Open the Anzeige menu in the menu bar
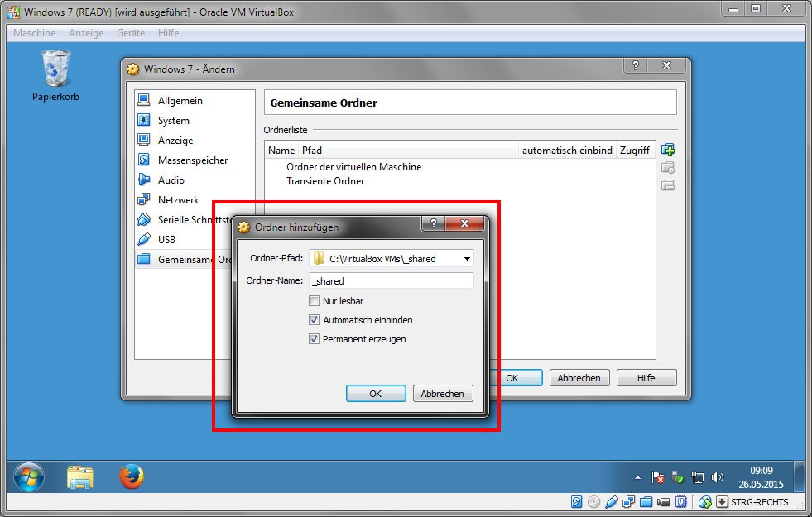The height and width of the screenshot is (517, 812). click(x=86, y=32)
